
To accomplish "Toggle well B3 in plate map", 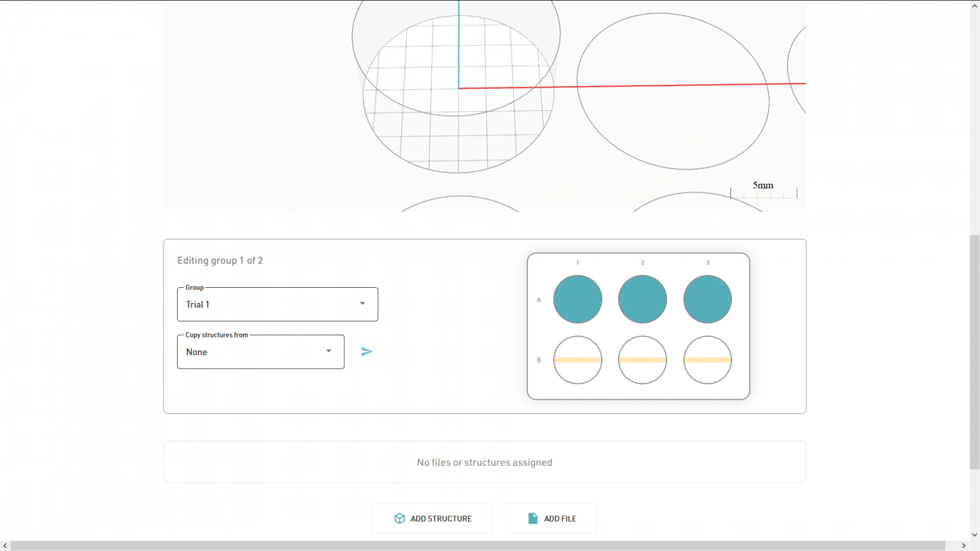I will pos(707,360).
